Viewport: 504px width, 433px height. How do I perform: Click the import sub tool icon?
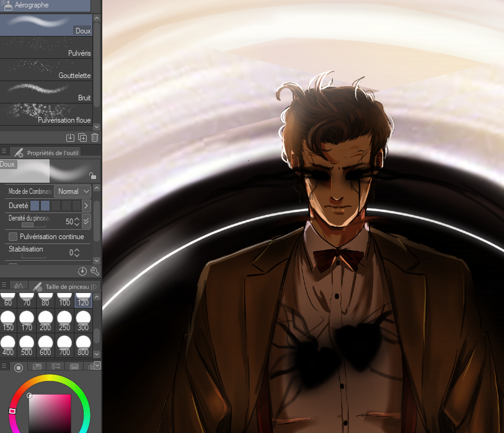tap(70, 138)
